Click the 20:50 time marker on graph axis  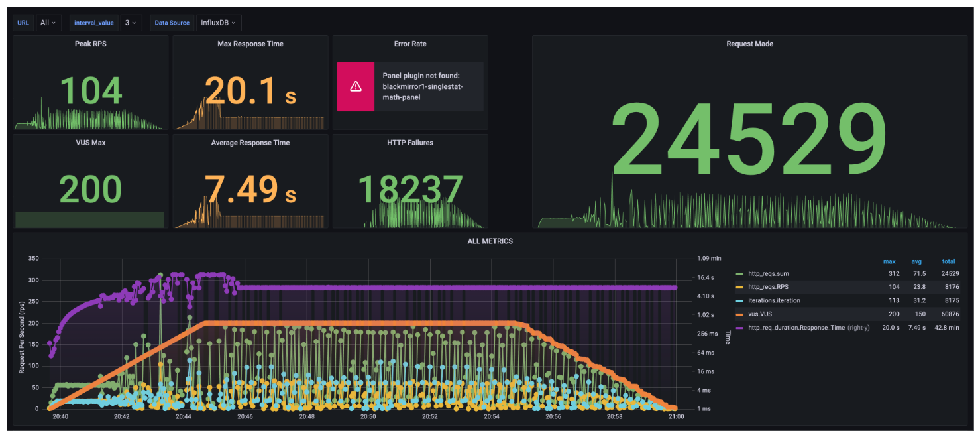(368, 417)
